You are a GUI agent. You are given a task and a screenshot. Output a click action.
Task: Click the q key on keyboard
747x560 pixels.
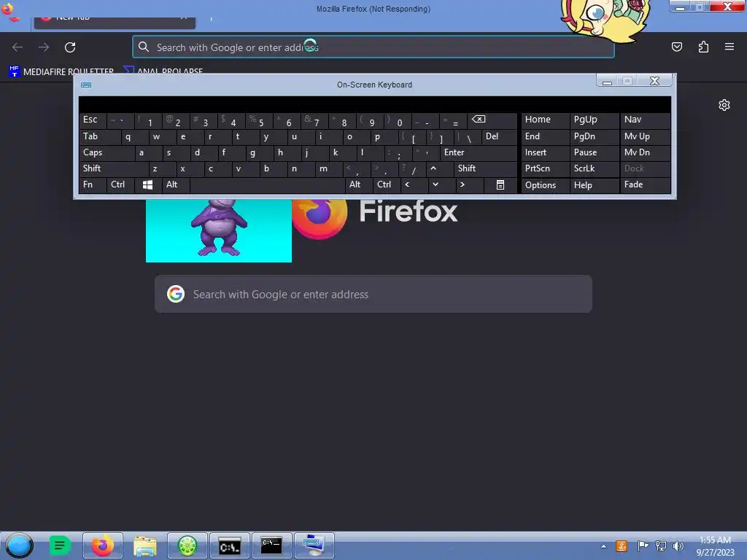point(134,136)
